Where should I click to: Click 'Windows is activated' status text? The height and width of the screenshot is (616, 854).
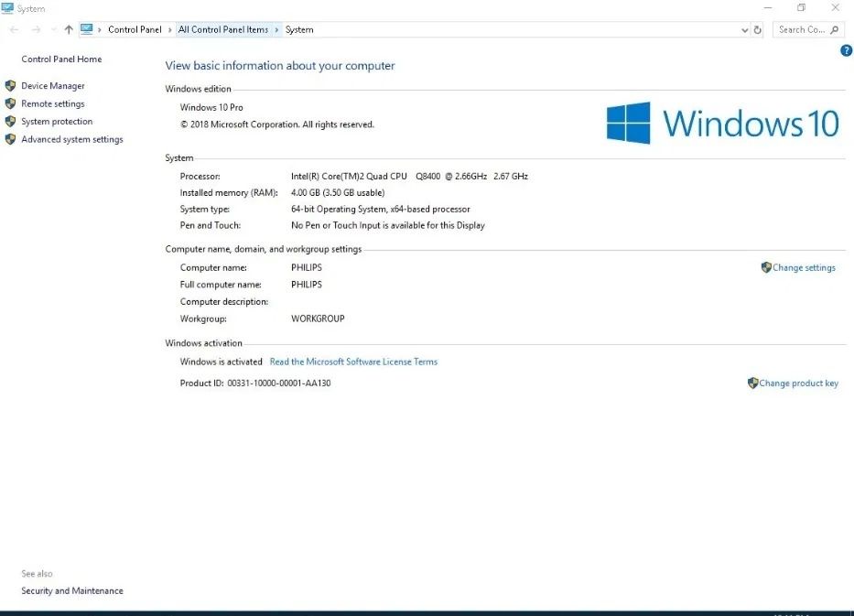pyautogui.click(x=222, y=362)
